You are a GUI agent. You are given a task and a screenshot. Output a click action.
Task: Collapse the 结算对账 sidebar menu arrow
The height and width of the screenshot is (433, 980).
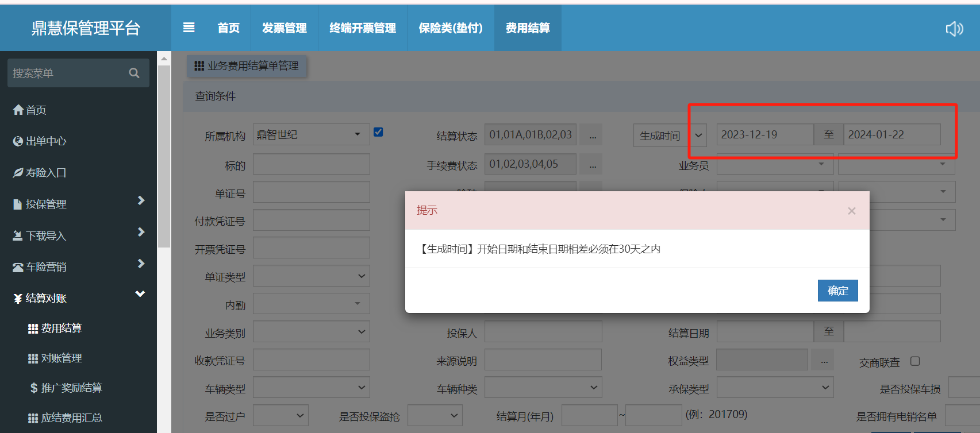click(140, 294)
